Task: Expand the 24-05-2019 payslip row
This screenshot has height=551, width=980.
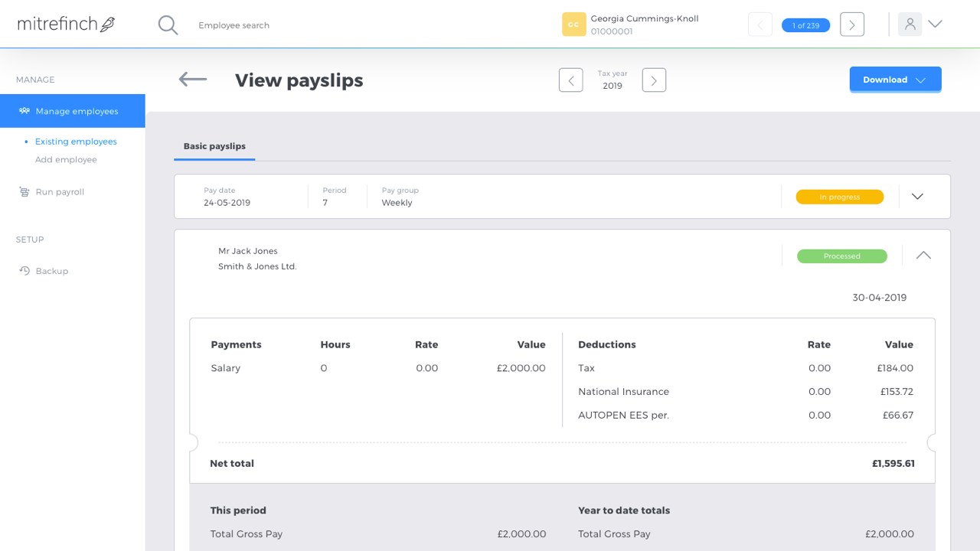Action: tap(917, 197)
